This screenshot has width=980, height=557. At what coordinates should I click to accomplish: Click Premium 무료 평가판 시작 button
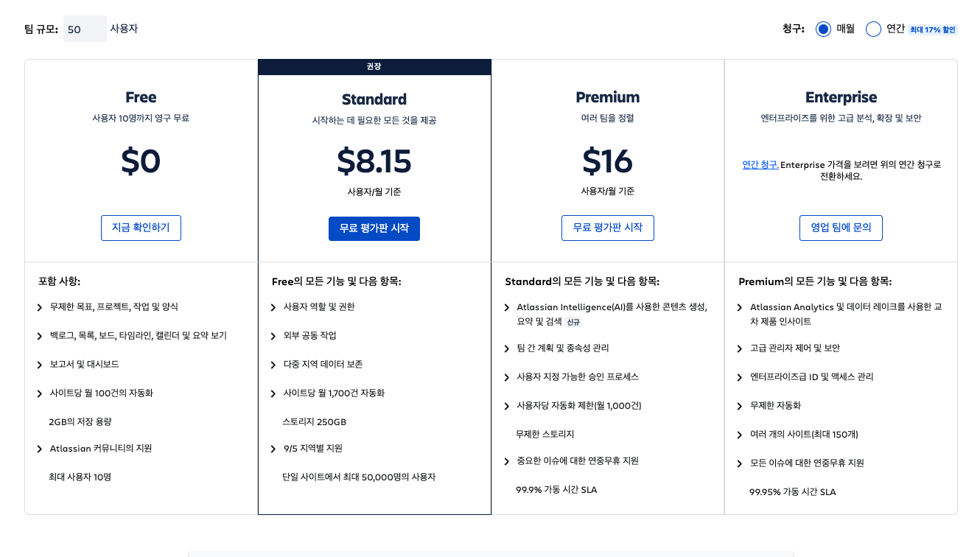click(x=607, y=228)
